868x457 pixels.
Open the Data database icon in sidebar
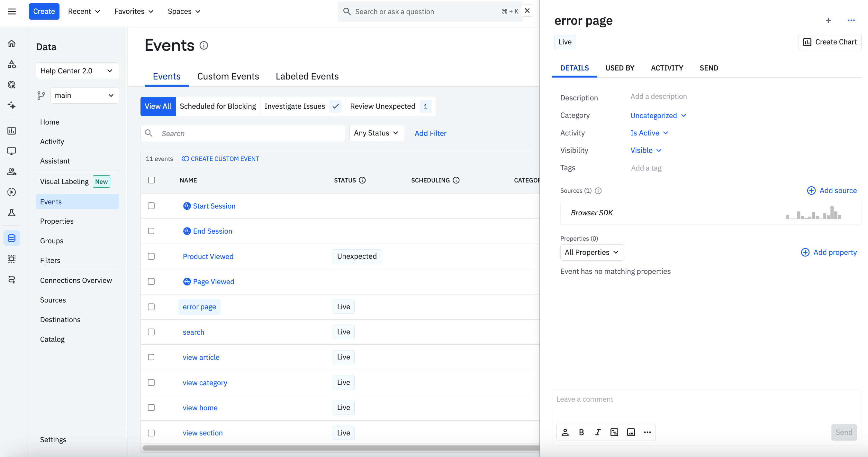click(12, 238)
